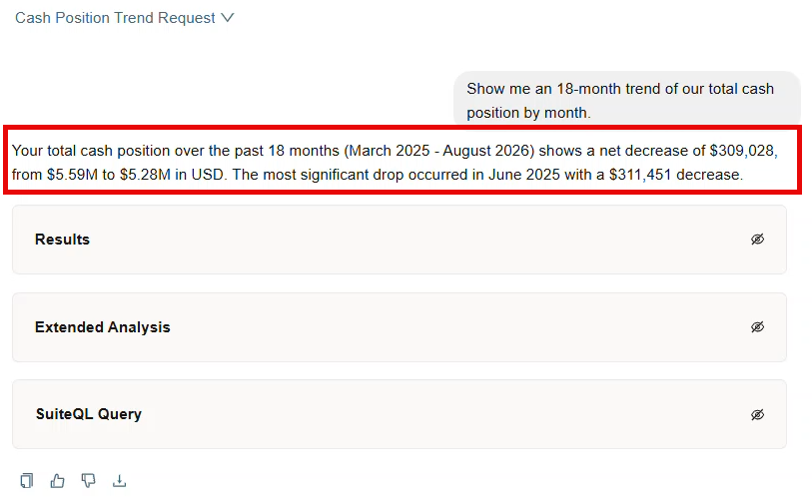Click the $309,028 net decrease figure
The width and height of the screenshot is (812, 504).
[x=741, y=151]
